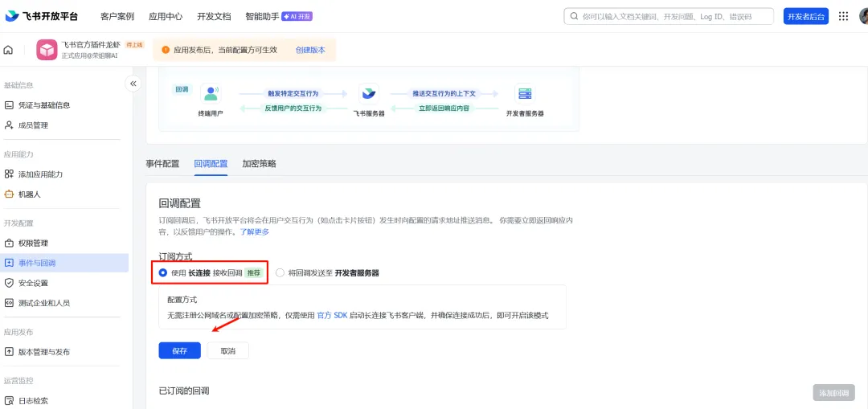The width and height of the screenshot is (868, 409).
Task: Switch to the 事件配置 tab
Action: [x=162, y=164]
